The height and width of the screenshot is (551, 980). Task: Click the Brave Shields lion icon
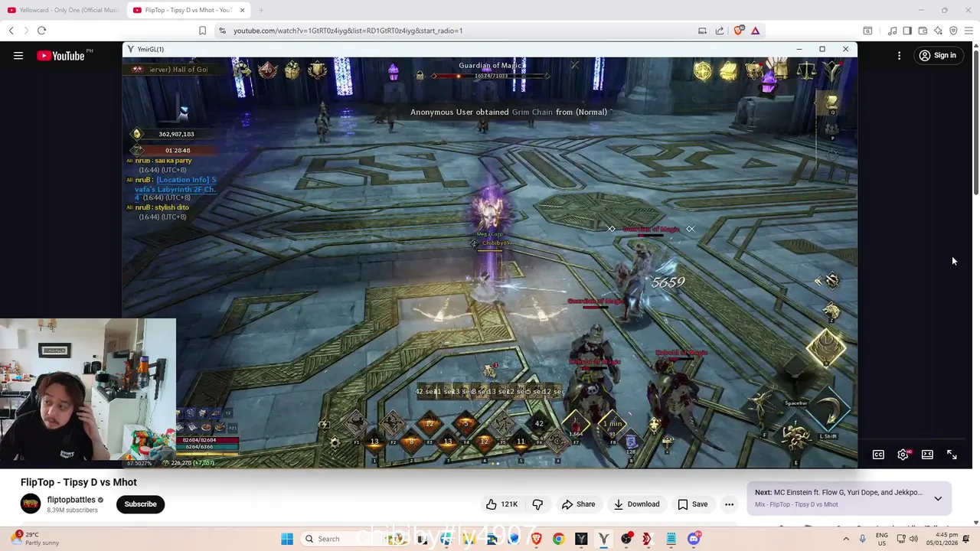738,31
